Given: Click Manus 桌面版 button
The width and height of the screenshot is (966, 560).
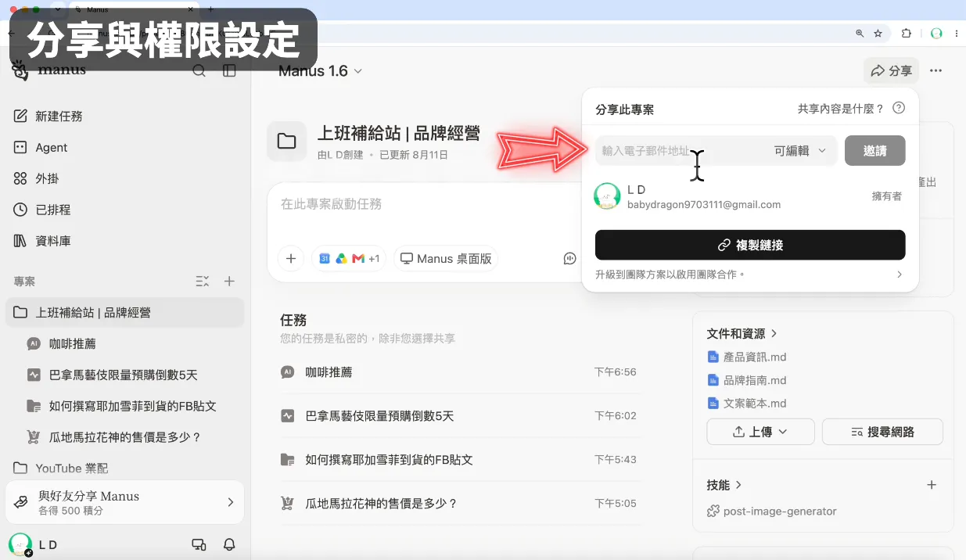Looking at the screenshot, I should (x=446, y=258).
